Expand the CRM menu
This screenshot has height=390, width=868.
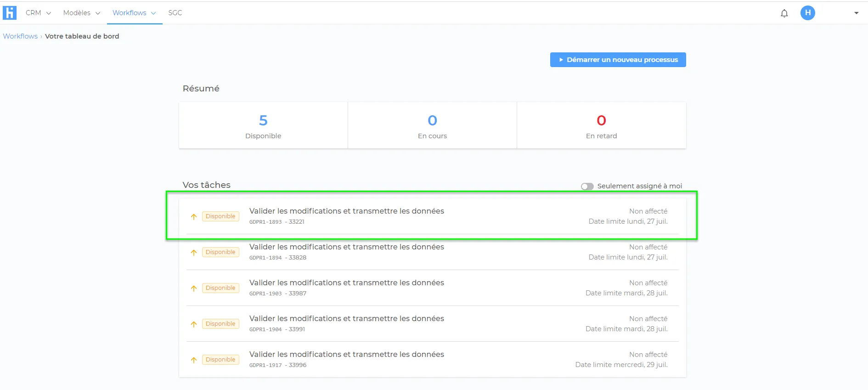point(38,13)
